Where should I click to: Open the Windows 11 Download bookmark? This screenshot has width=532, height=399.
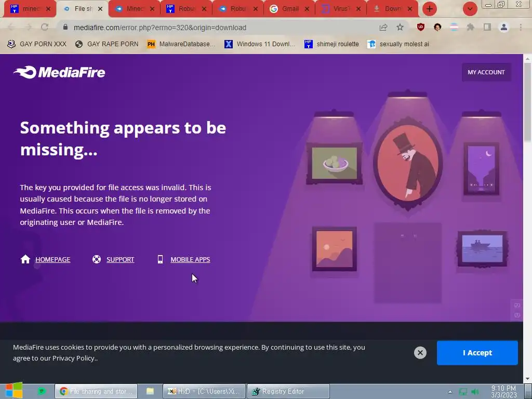(x=260, y=44)
